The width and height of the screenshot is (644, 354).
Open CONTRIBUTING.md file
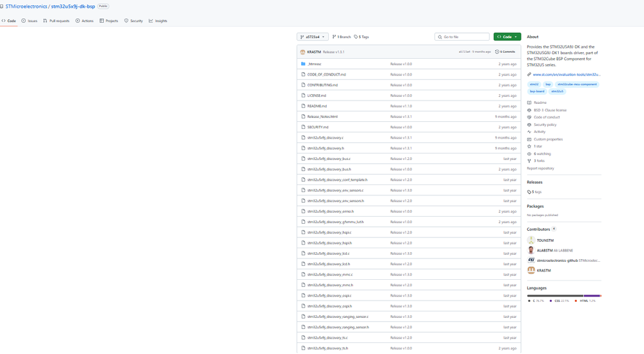[x=322, y=85]
